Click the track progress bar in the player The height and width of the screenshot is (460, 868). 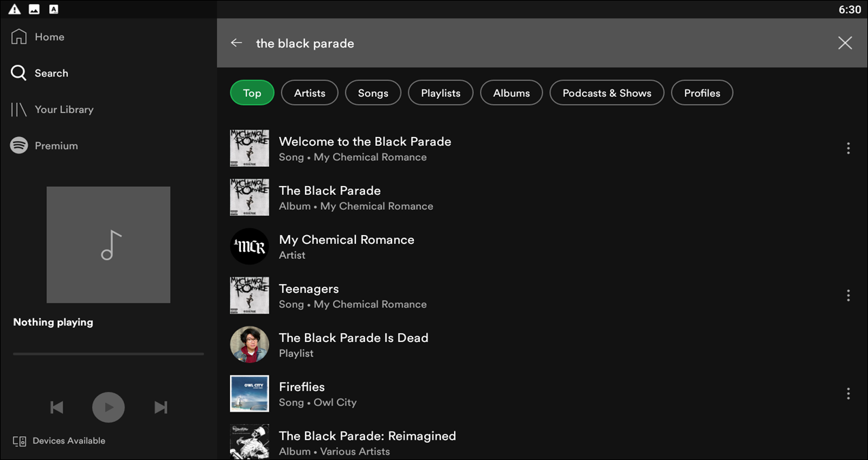(108, 354)
